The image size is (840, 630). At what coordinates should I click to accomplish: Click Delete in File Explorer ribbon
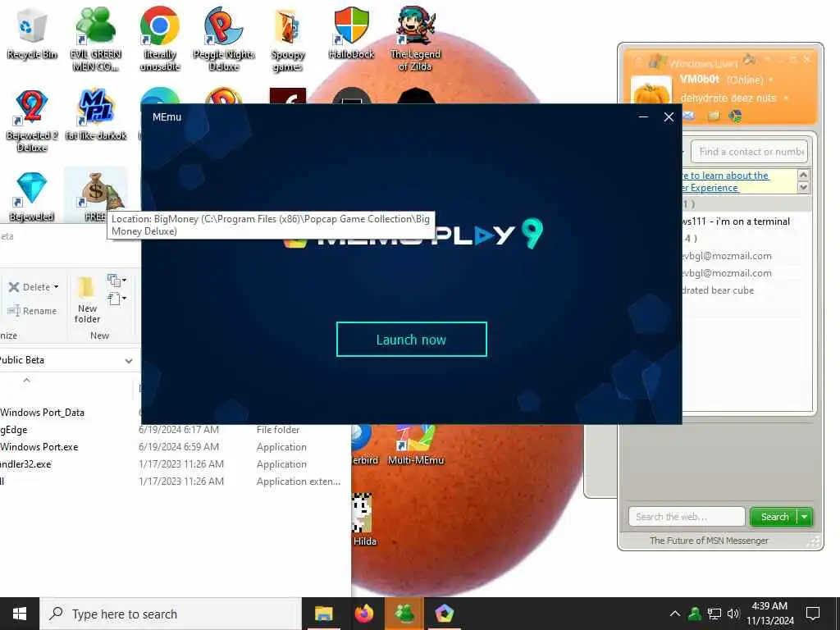tap(29, 287)
